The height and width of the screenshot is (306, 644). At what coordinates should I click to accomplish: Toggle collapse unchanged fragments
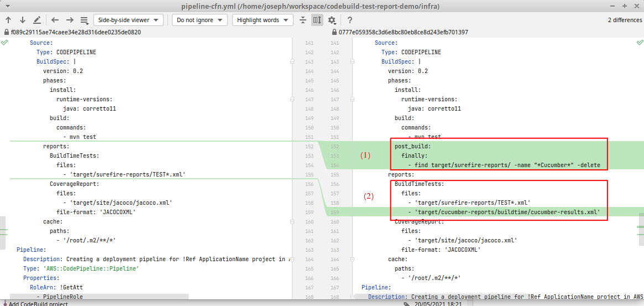[x=303, y=20]
